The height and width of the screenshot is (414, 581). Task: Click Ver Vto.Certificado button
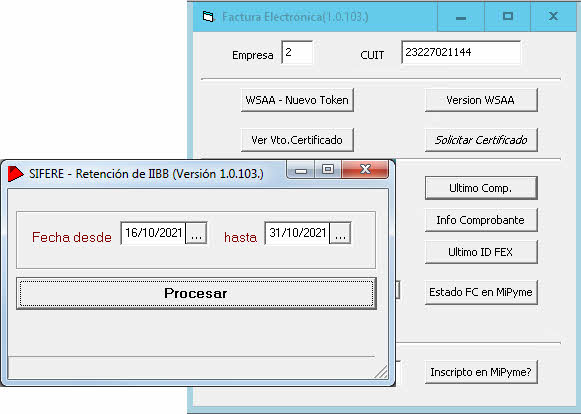(x=297, y=140)
